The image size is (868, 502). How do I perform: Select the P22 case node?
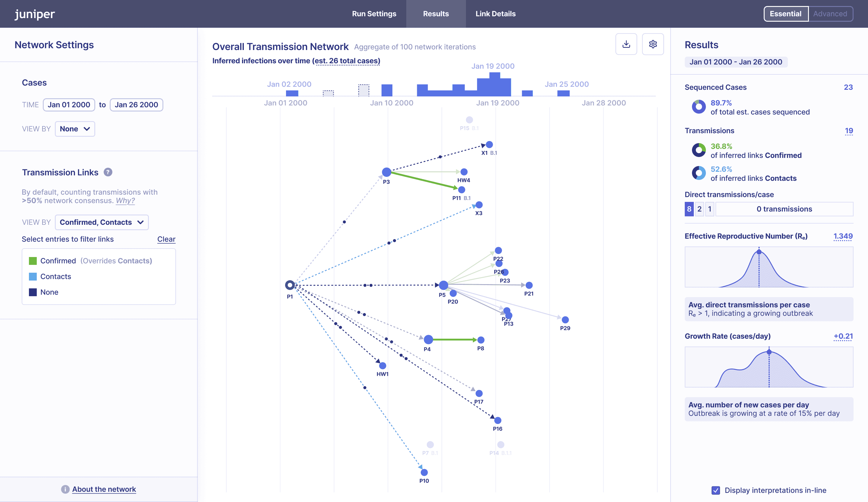point(498,250)
